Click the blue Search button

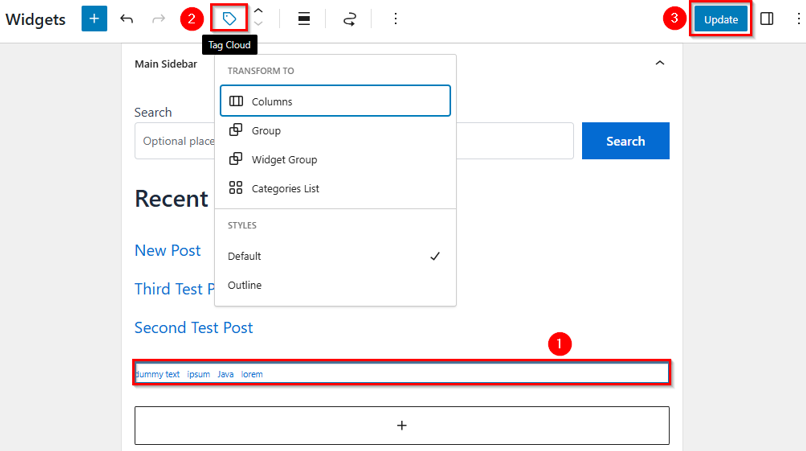(626, 141)
